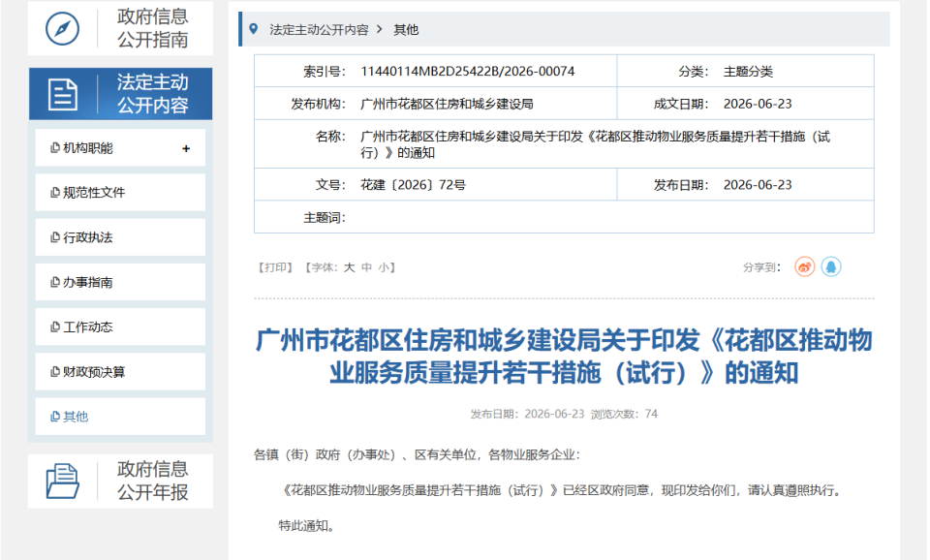Open the 财政预决算 sidebar item
Image resolution: width=930 pixels, height=560 pixels.
tap(120, 371)
